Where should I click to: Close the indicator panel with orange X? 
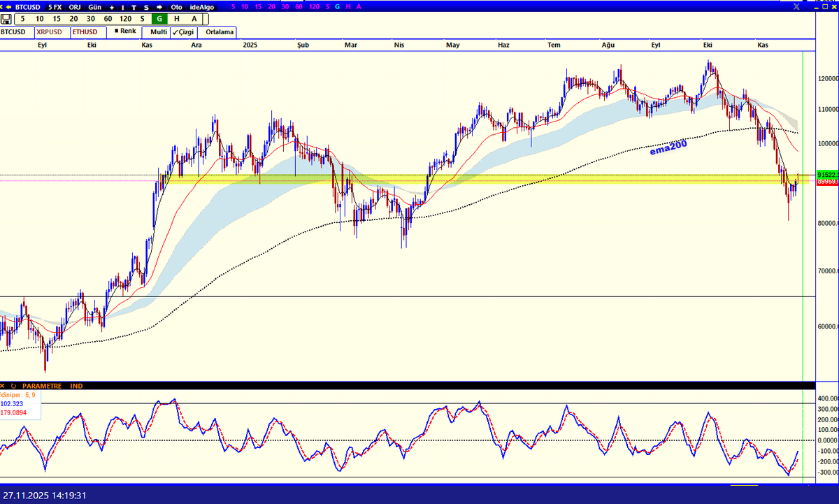[x=3, y=386]
